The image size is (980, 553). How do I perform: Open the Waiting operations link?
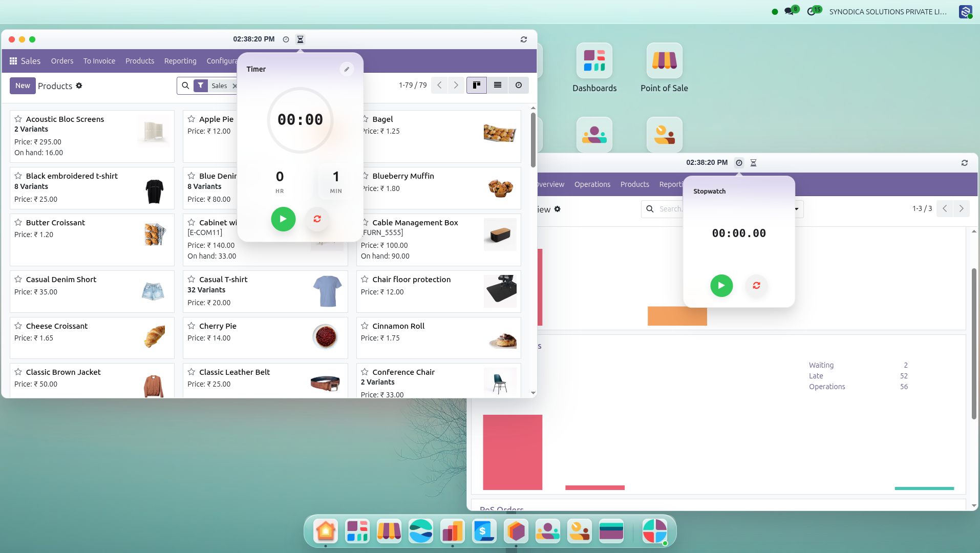pos(821,365)
